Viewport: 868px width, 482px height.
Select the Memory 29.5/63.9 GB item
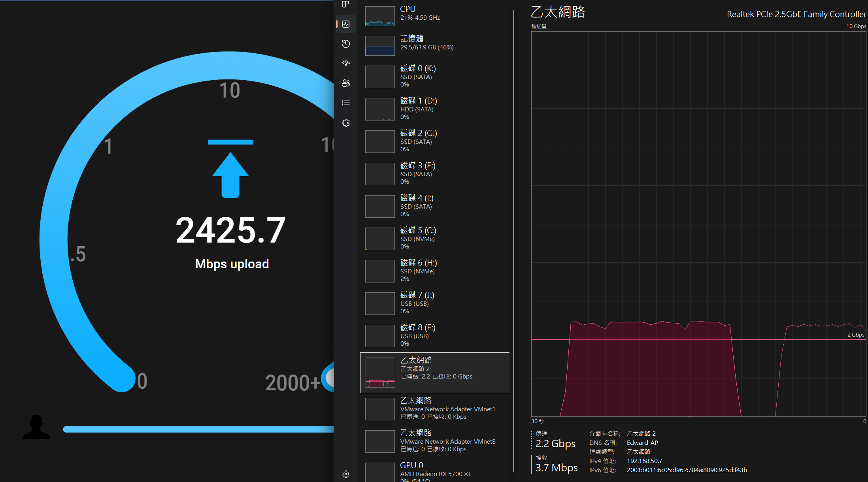[435, 45]
